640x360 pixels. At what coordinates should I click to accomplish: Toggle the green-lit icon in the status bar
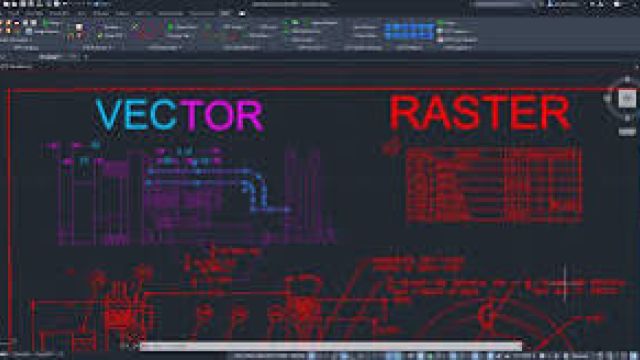[429, 356]
